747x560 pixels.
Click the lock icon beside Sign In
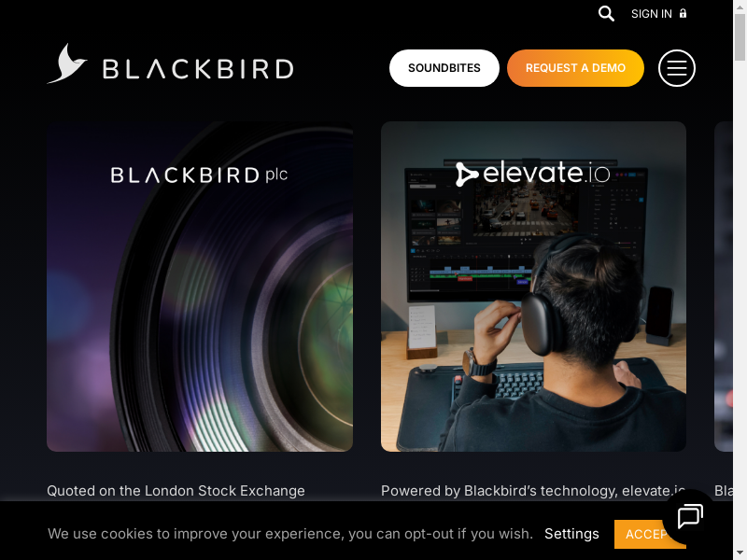(683, 13)
